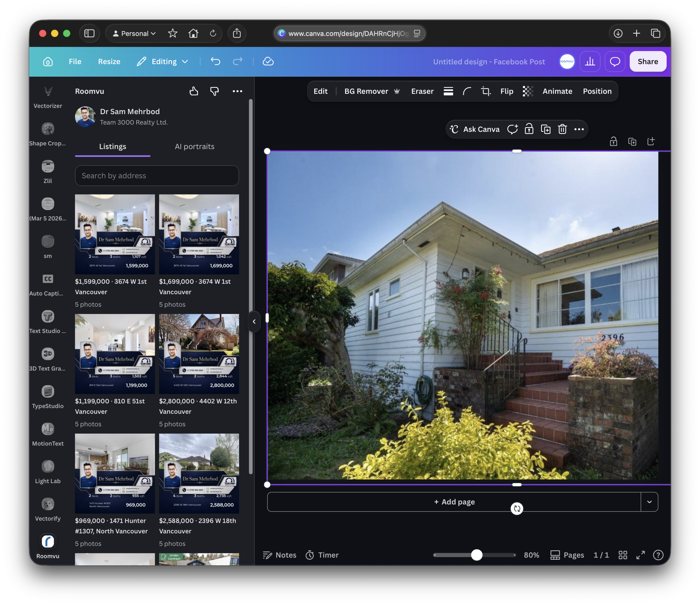
Task: Open the Personal profile dropdown
Action: tap(134, 33)
